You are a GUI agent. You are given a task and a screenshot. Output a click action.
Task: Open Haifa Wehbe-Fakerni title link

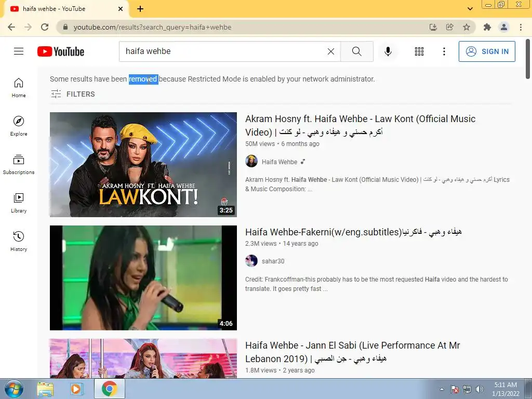(353, 232)
